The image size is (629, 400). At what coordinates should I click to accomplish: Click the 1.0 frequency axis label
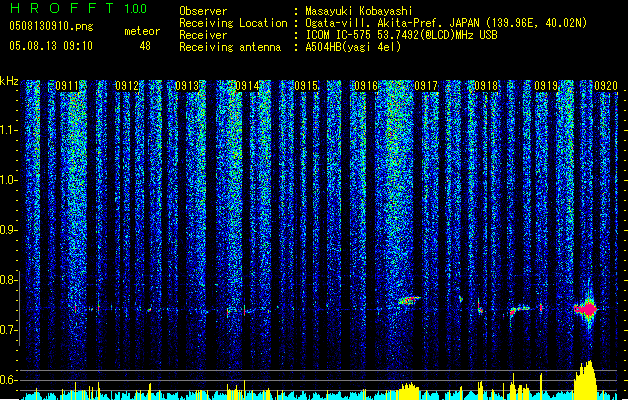pyautogui.click(x=8, y=180)
